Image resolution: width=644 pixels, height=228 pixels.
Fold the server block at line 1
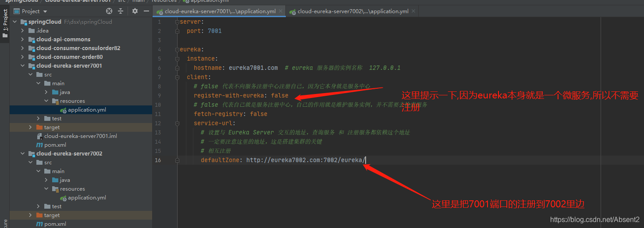177,22
